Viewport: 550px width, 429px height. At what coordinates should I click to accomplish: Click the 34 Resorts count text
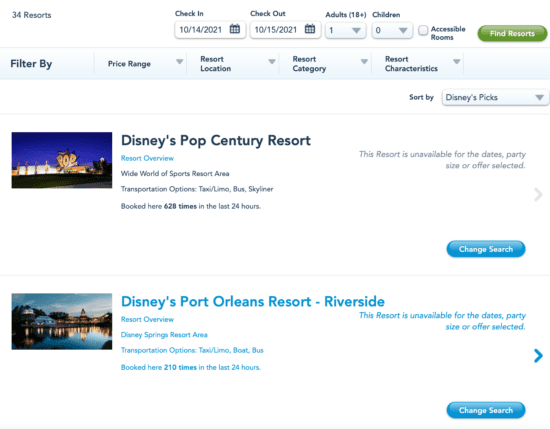32,15
